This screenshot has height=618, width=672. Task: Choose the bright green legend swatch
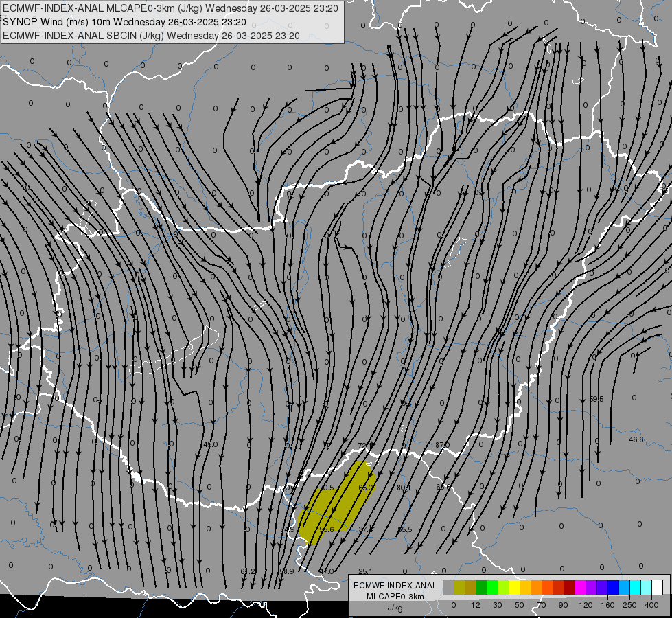(492, 587)
